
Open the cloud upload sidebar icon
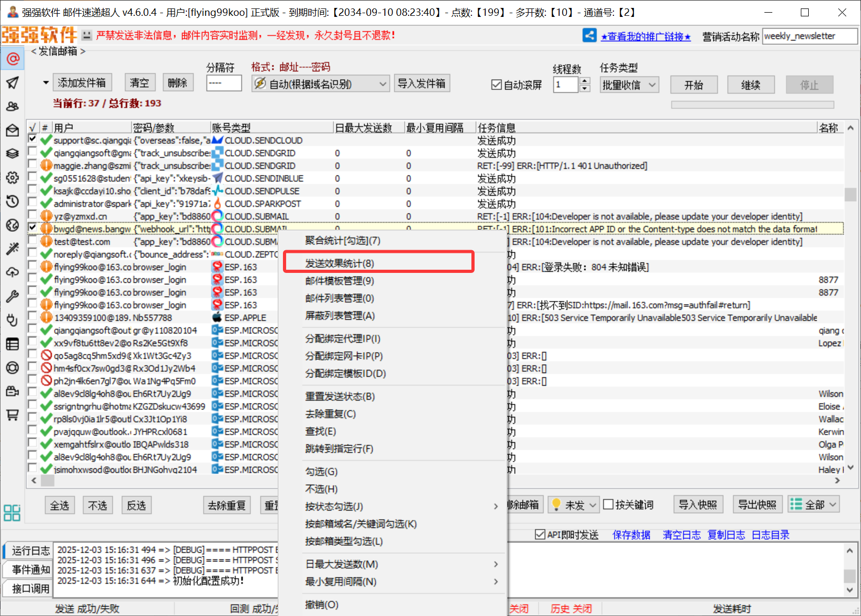[13, 272]
